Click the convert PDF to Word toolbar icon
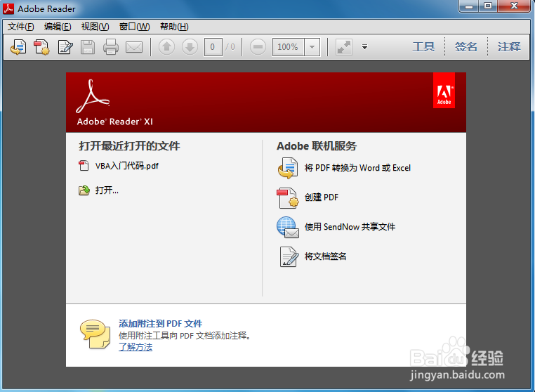The image size is (535, 392). coord(18,47)
